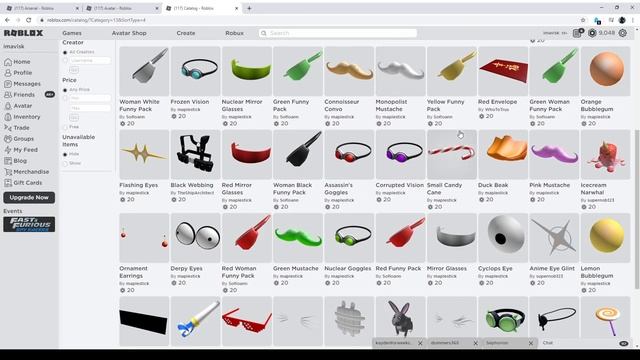Bookmark page with star icon
The height and width of the screenshot is (360, 640).
[583, 20]
